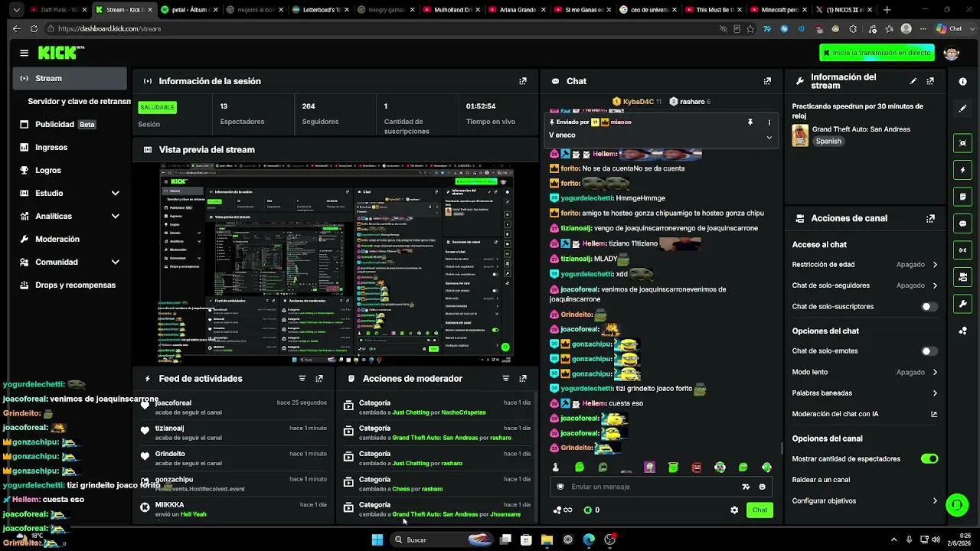
Task: Click the Windows Start button
Action: (x=377, y=540)
